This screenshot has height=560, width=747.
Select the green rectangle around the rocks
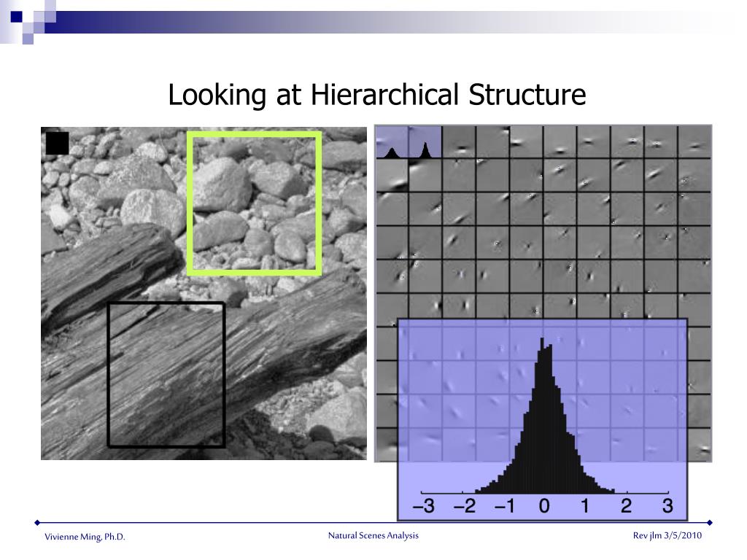tap(255, 203)
